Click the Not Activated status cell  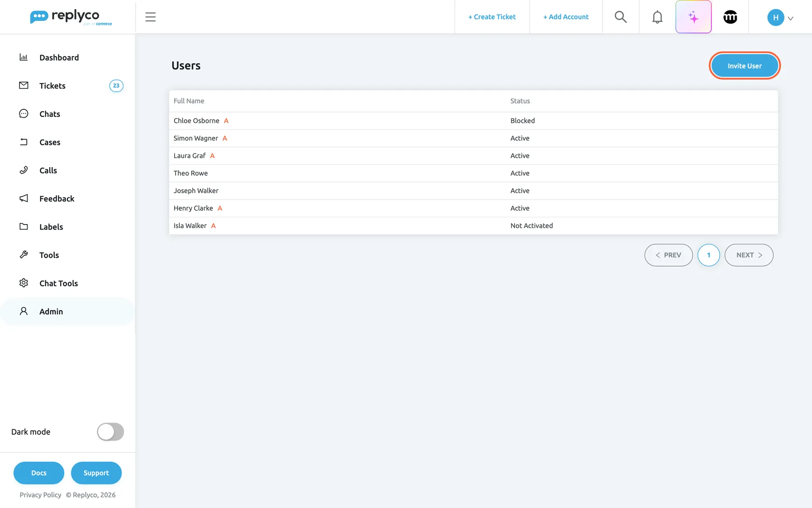pyautogui.click(x=531, y=226)
